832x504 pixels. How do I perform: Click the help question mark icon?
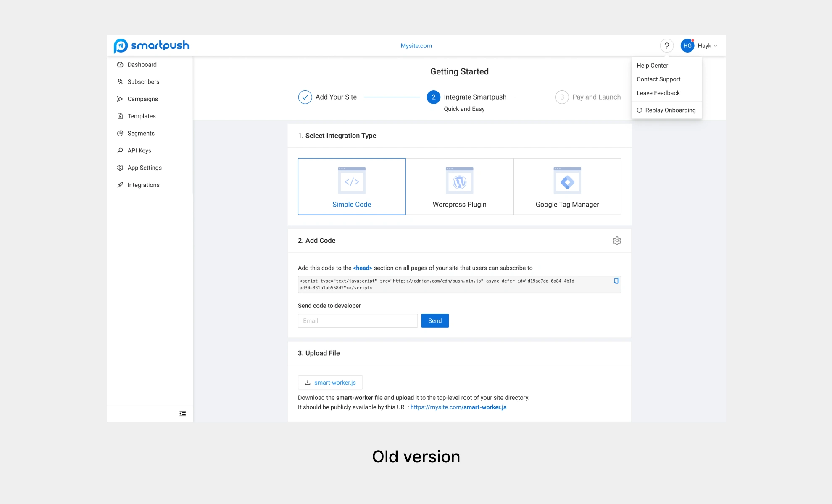coord(666,46)
